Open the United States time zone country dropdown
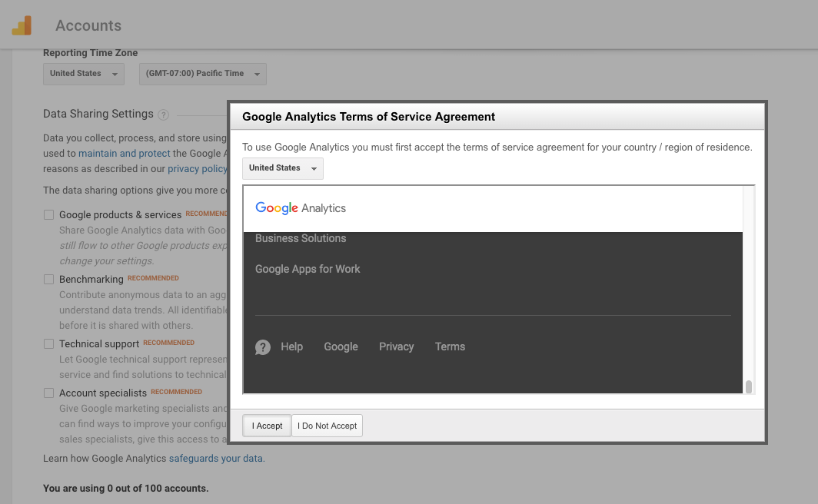818x504 pixels. click(84, 74)
